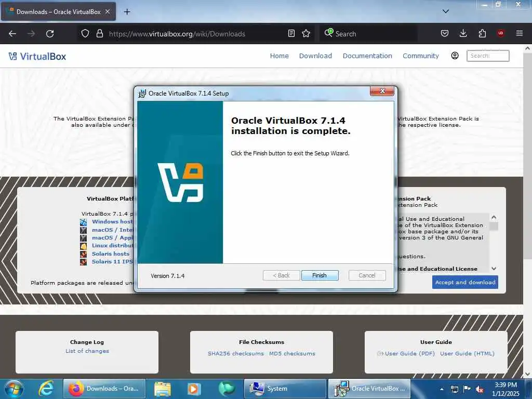Click the muted volume tray icon

480,389
